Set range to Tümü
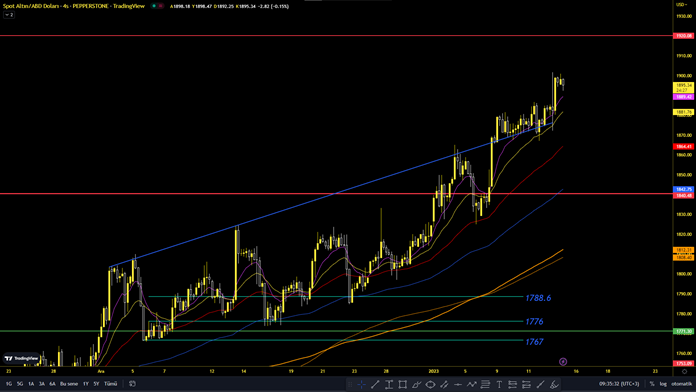 [111, 384]
